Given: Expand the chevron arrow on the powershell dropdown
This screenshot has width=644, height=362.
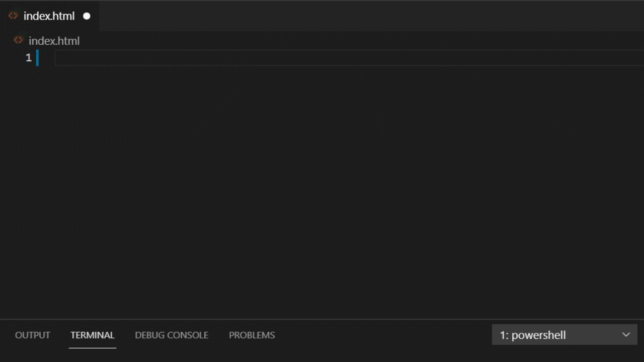Looking at the screenshot, I should pyautogui.click(x=626, y=335).
